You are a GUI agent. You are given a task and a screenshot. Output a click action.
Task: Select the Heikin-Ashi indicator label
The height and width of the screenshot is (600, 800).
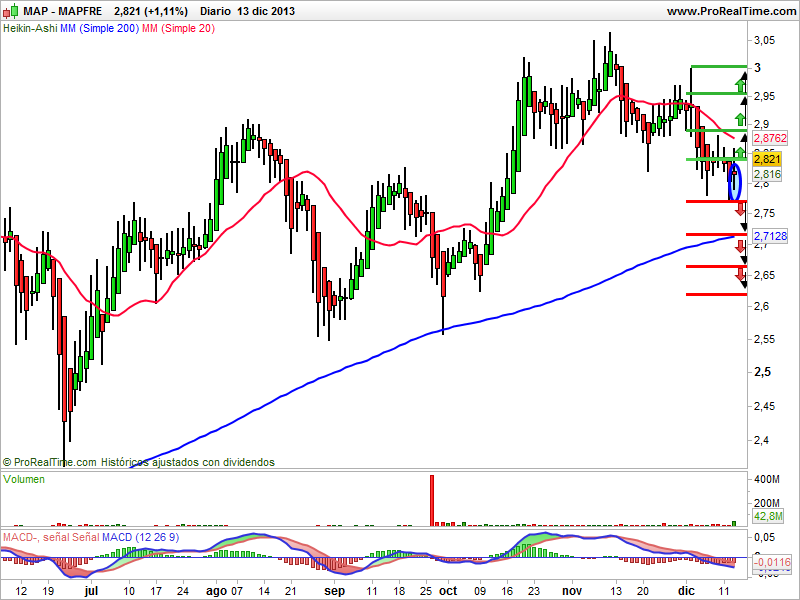pos(30,29)
